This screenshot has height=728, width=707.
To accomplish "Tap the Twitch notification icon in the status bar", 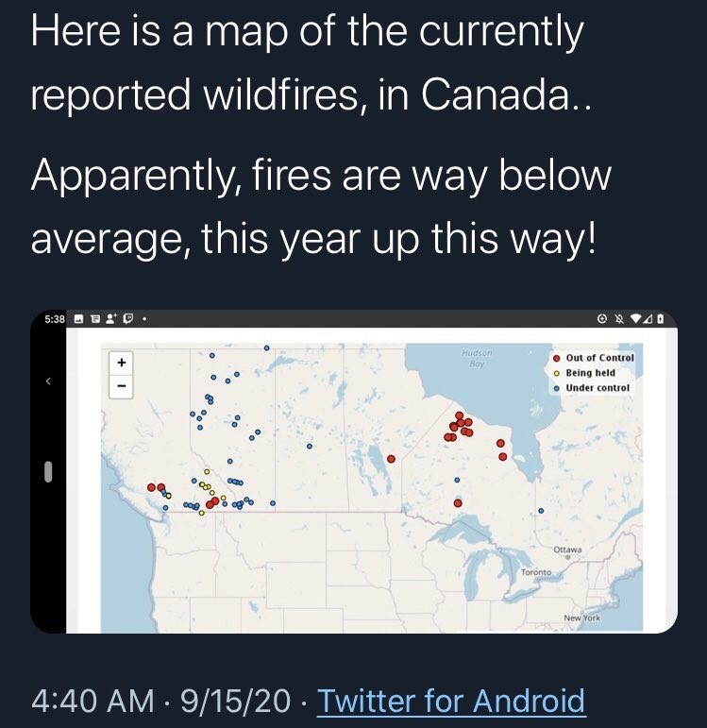I will [x=129, y=319].
